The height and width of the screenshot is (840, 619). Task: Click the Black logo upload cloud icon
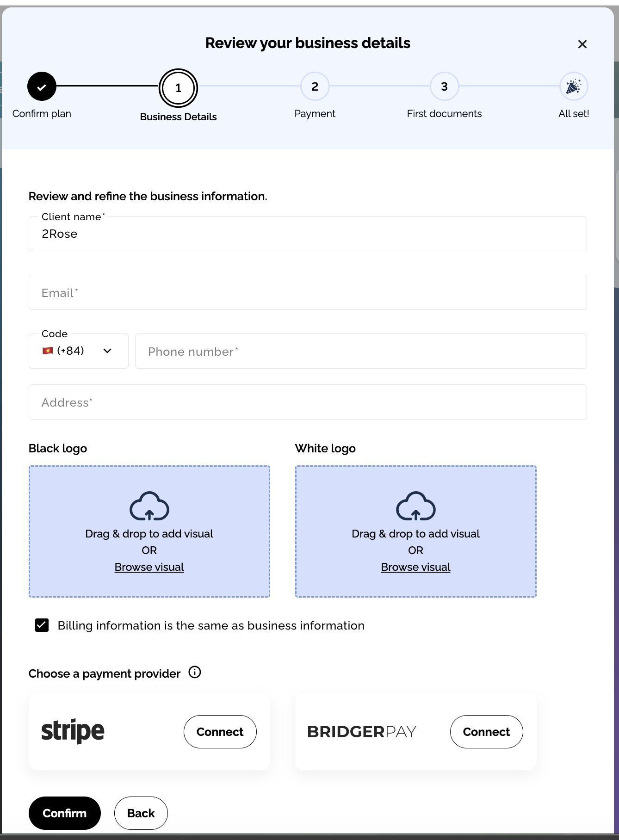149,506
